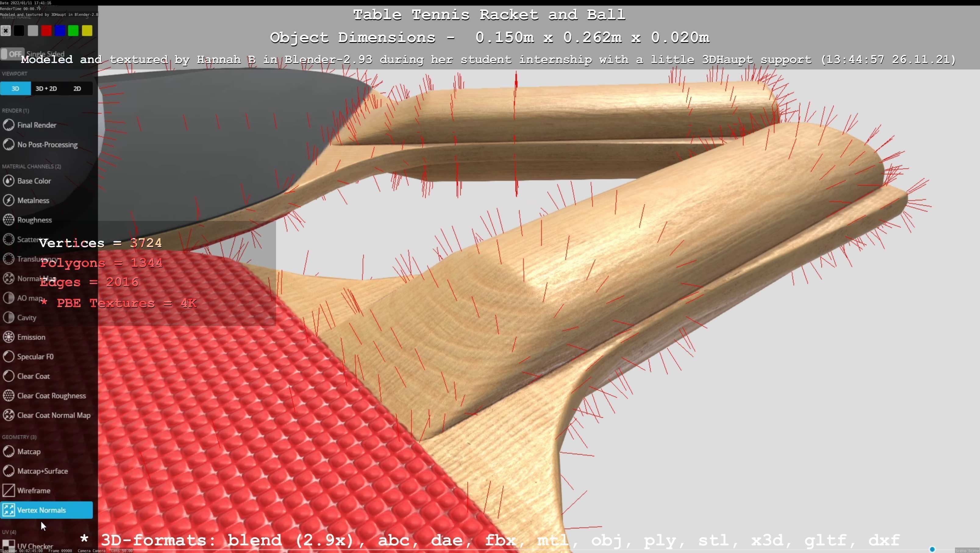
Task: Click the 'Table Tennis Racket and Ball' title
Action: click(x=489, y=15)
